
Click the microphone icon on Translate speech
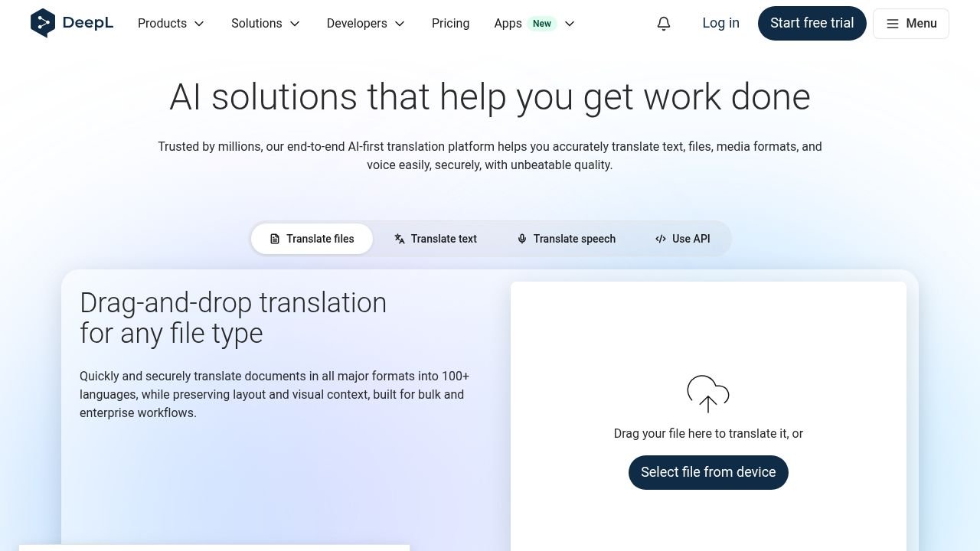coord(522,239)
